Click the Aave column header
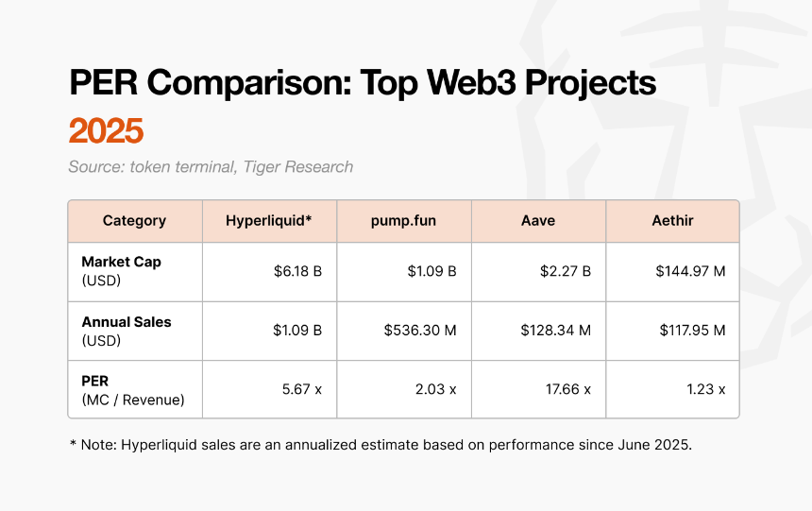 click(x=538, y=221)
